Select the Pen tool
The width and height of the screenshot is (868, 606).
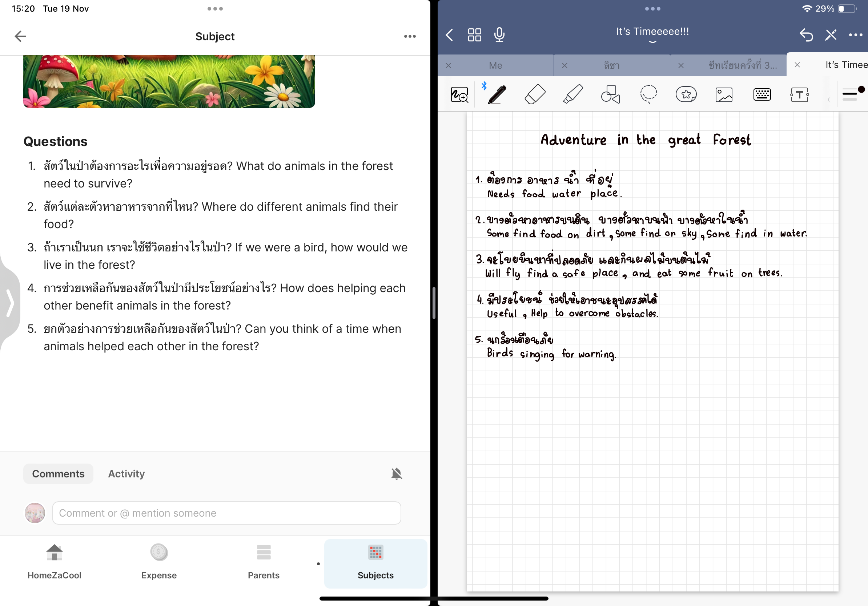pyautogui.click(x=497, y=94)
